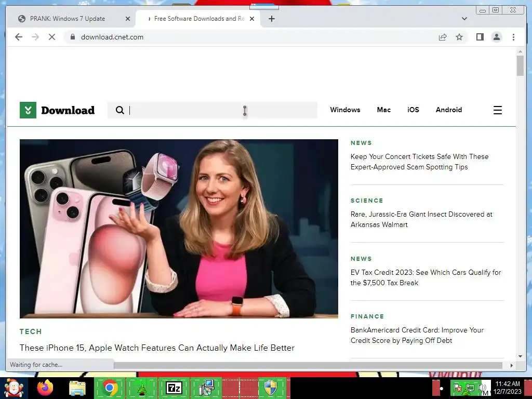Open the hamburger site menu
532x399 pixels.
[497, 110]
